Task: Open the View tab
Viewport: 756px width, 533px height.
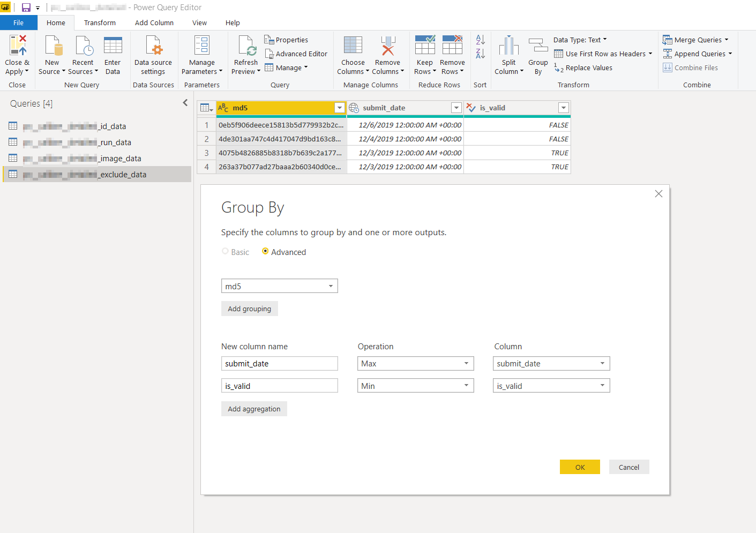Action: 199,22
